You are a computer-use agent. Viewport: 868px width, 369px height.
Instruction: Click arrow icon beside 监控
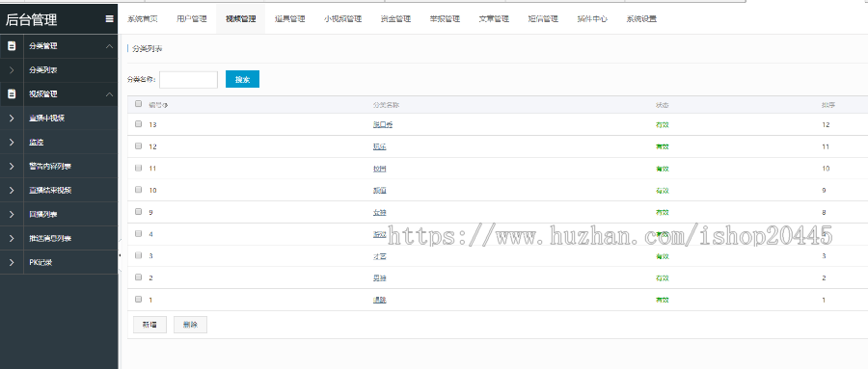click(12, 143)
